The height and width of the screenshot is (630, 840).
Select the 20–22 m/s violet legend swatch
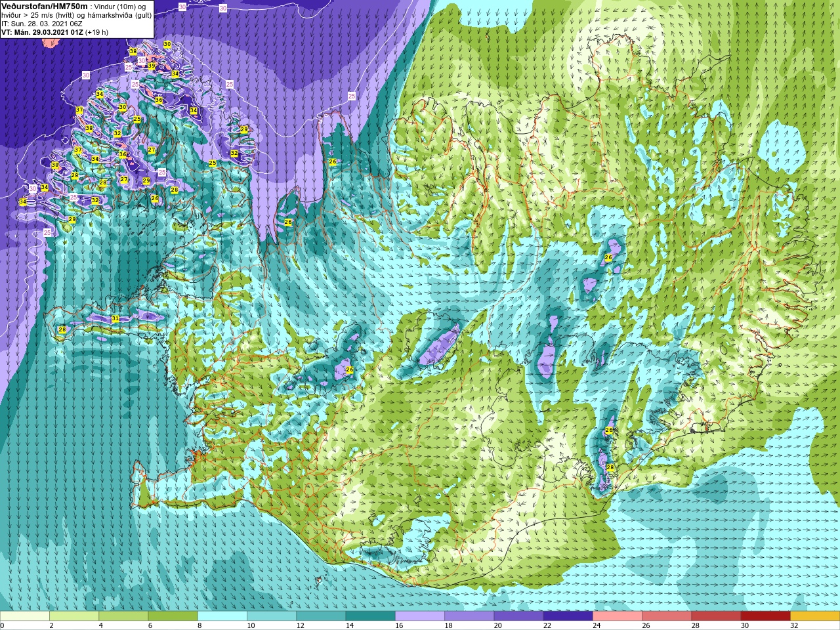518,616
